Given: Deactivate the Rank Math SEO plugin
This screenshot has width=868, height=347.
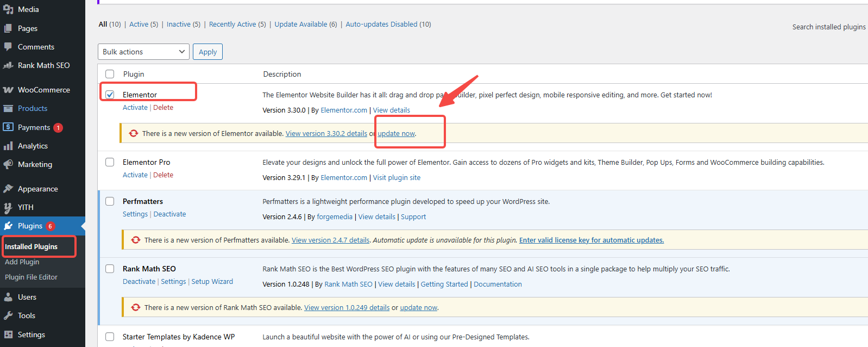Looking at the screenshot, I should (139, 282).
